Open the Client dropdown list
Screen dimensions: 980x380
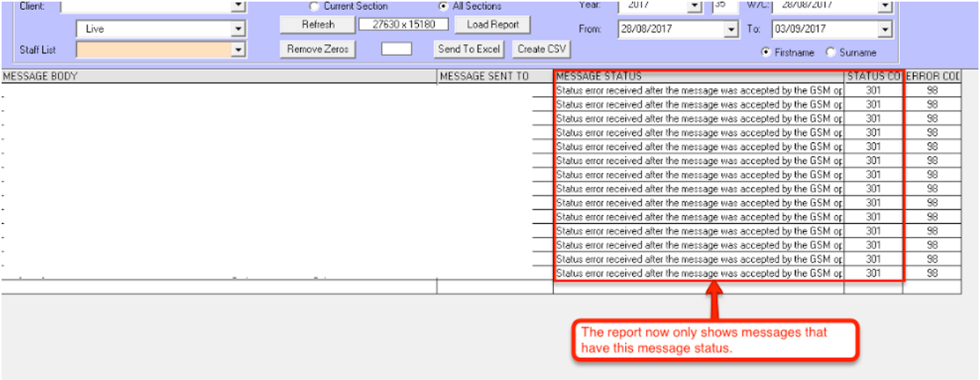238,6
